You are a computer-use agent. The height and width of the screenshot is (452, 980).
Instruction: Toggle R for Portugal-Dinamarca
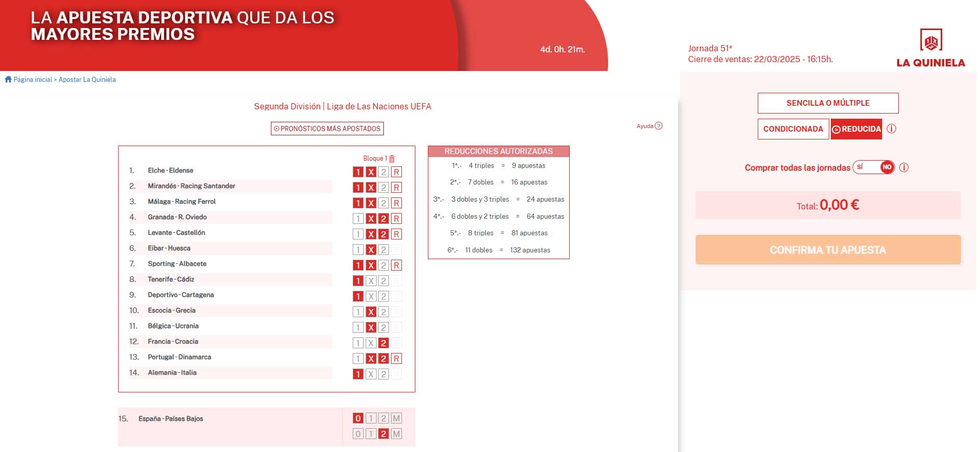[396, 359]
